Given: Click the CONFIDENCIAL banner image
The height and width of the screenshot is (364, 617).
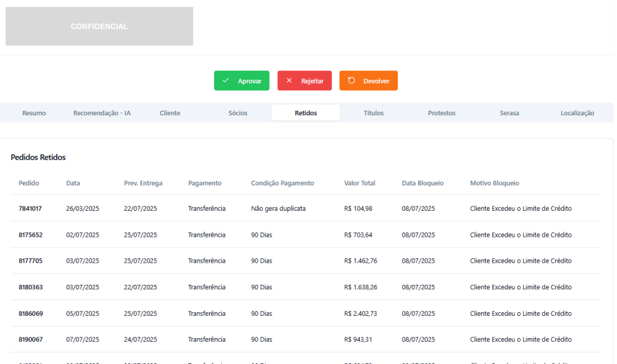Looking at the screenshot, I should pyautogui.click(x=99, y=27).
